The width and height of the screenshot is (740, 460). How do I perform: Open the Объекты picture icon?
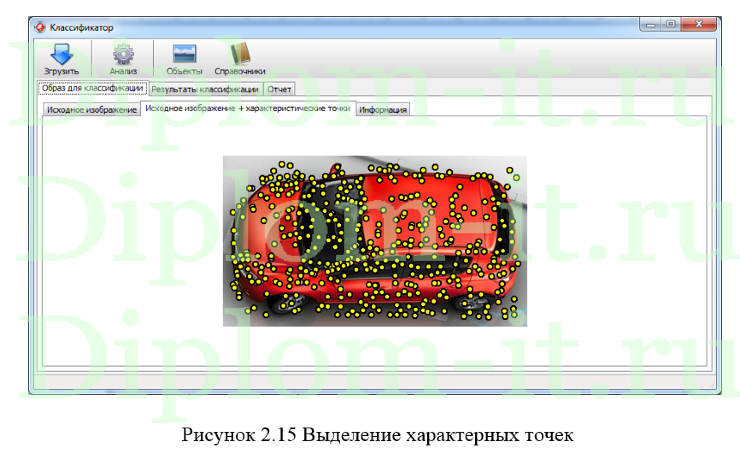click(x=184, y=52)
